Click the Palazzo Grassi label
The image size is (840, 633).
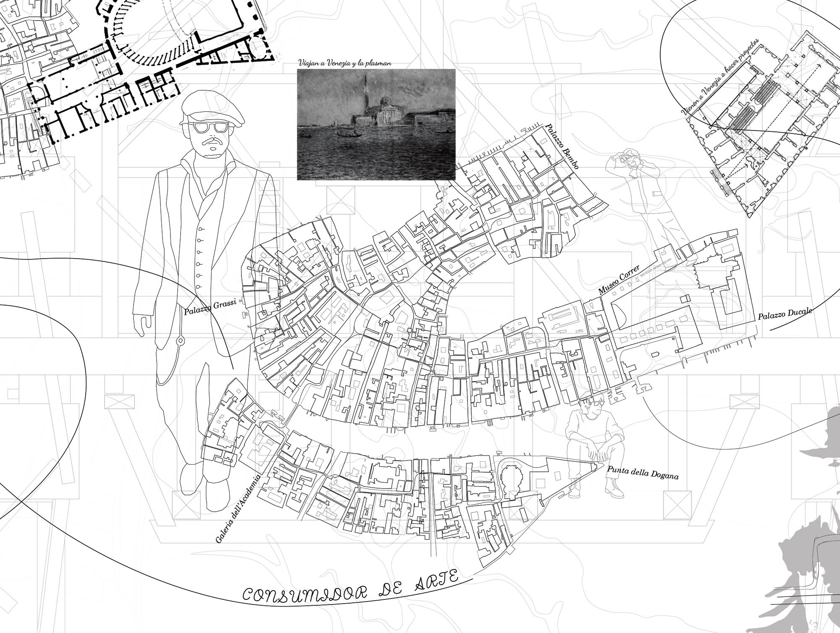[x=211, y=307]
